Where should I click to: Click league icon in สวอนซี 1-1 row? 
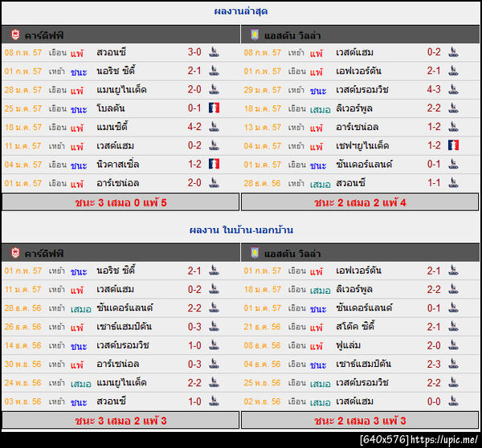tap(453, 182)
